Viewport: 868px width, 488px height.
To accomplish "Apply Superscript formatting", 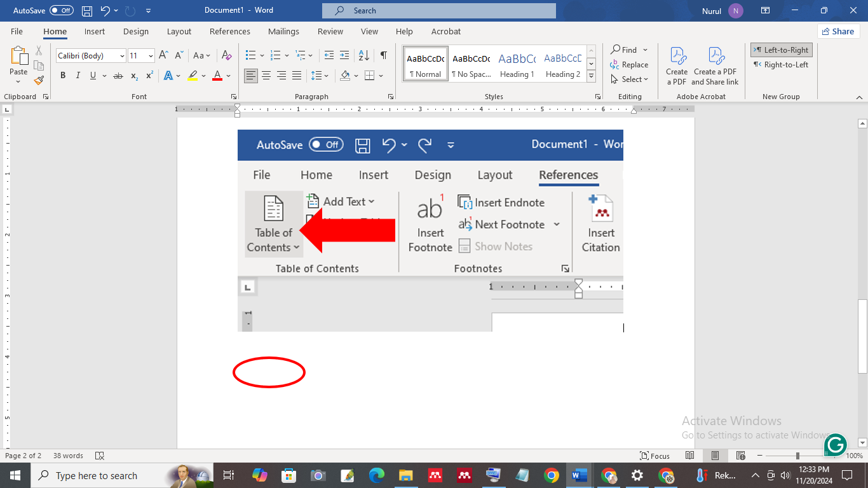I will (x=149, y=76).
